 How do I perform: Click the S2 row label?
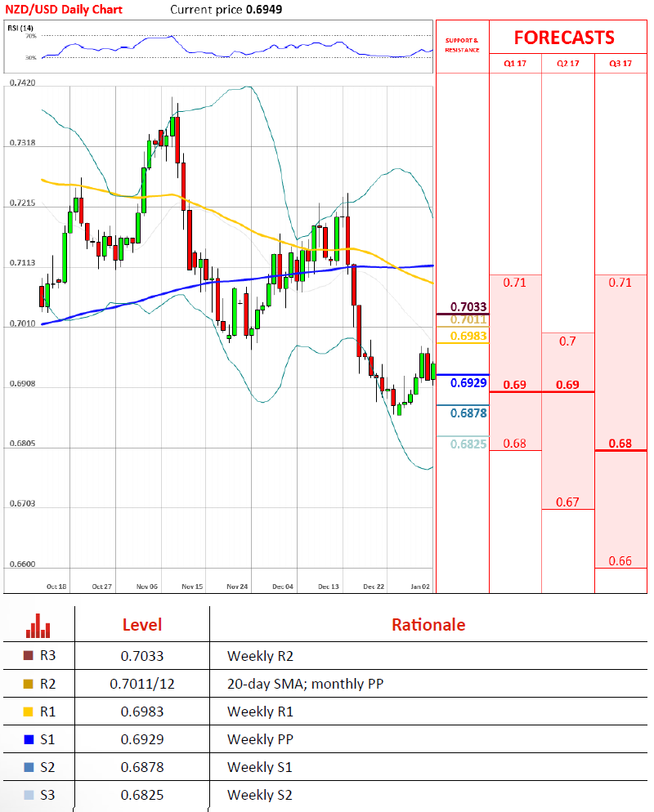tap(47, 767)
